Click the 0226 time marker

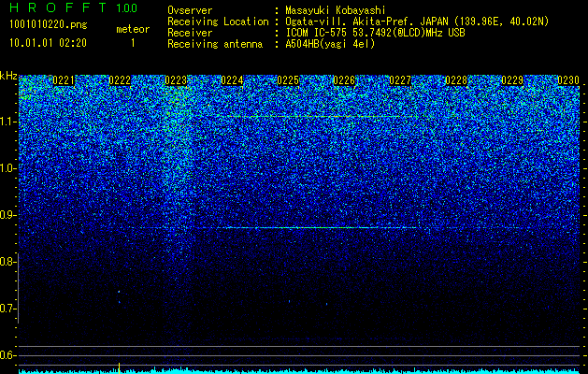click(344, 80)
